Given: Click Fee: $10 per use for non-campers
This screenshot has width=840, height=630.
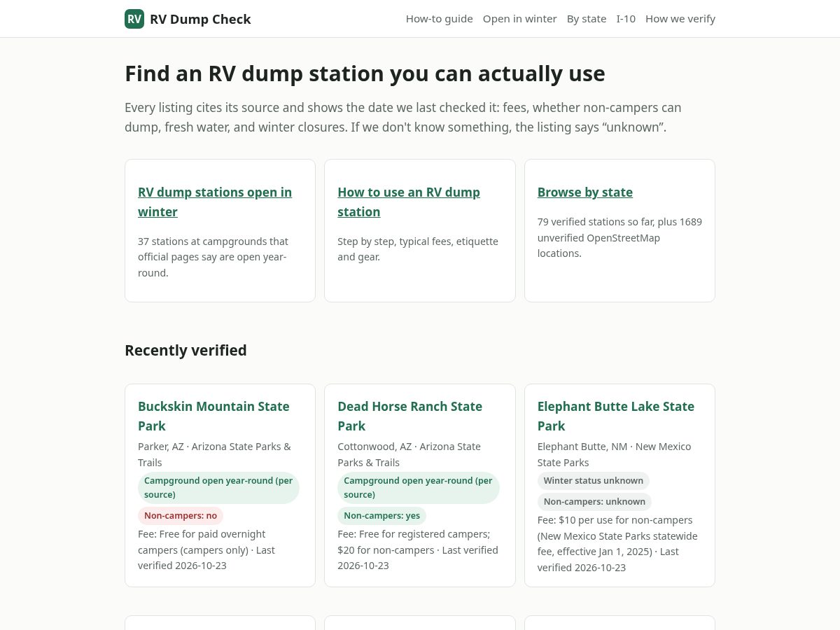Looking at the screenshot, I should pyautogui.click(x=617, y=543).
